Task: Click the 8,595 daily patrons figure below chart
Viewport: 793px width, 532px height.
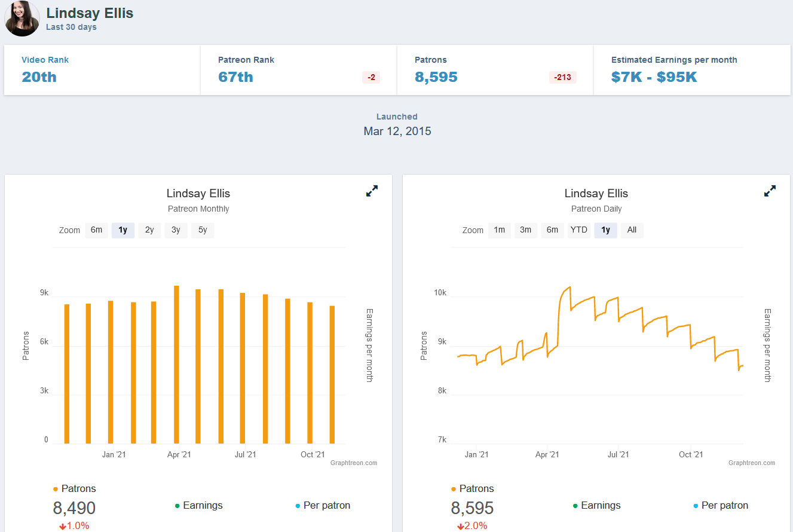Action: coord(472,508)
